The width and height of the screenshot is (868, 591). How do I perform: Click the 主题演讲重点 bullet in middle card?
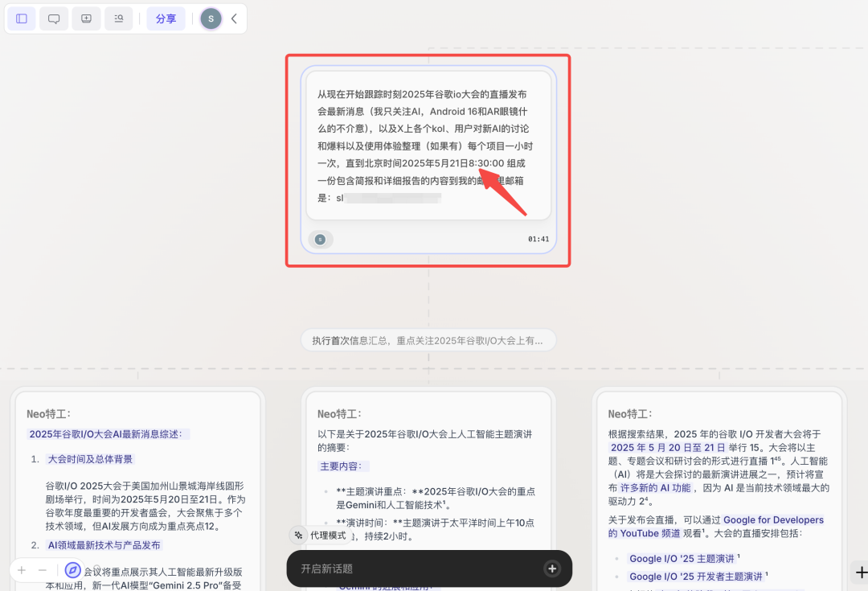436,498
